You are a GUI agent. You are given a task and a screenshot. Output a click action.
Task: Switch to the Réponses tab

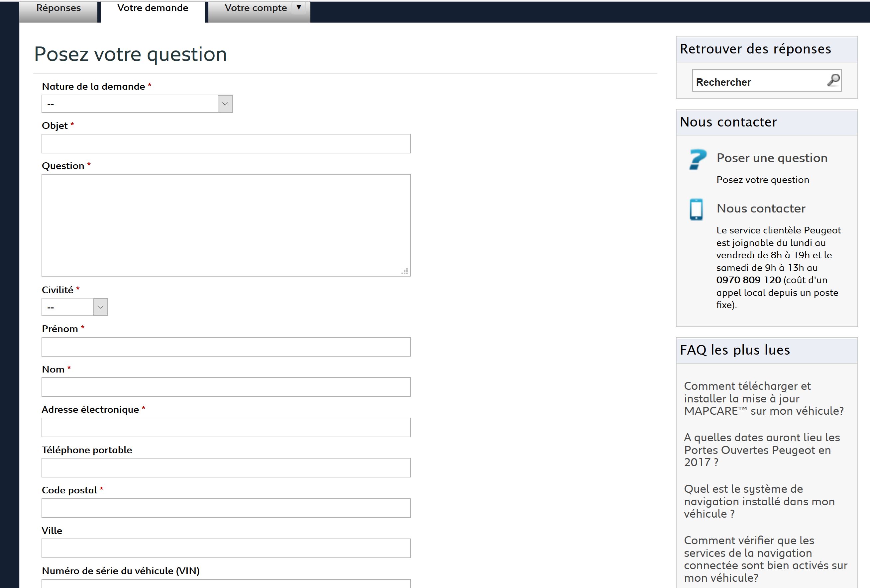pos(58,9)
